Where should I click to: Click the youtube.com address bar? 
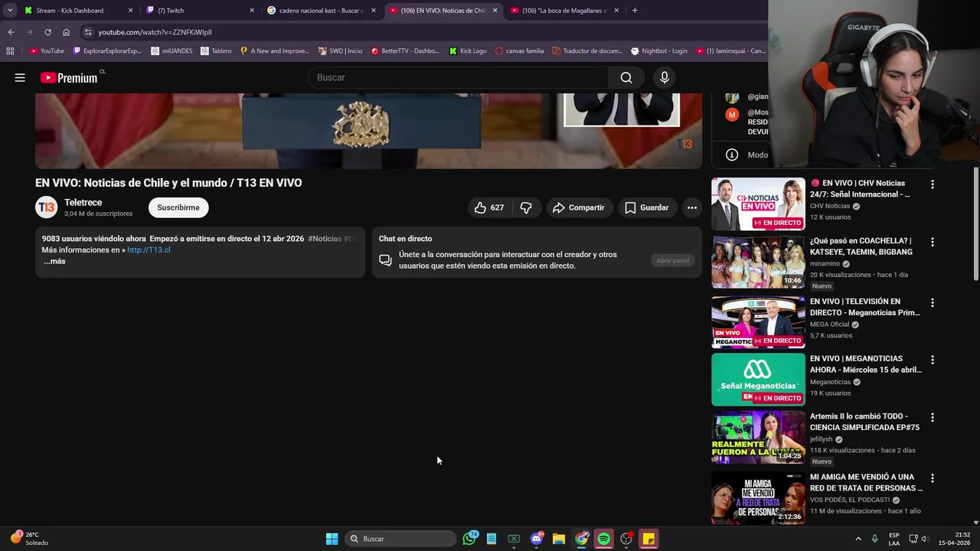[x=421, y=32]
